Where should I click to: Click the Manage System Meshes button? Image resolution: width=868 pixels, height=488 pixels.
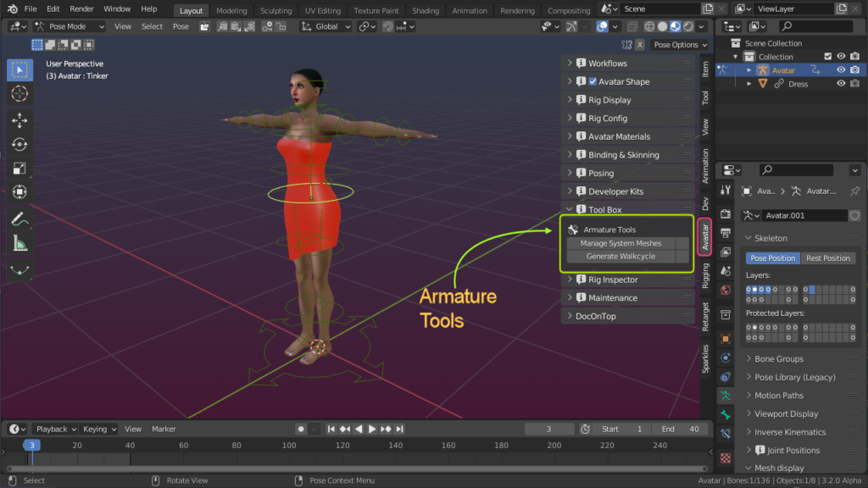pyautogui.click(x=621, y=243)
